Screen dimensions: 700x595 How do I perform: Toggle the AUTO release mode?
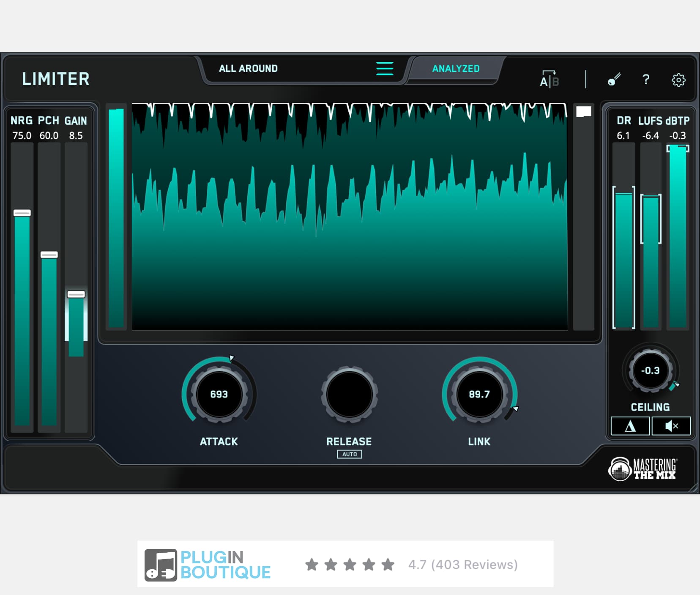349,454
